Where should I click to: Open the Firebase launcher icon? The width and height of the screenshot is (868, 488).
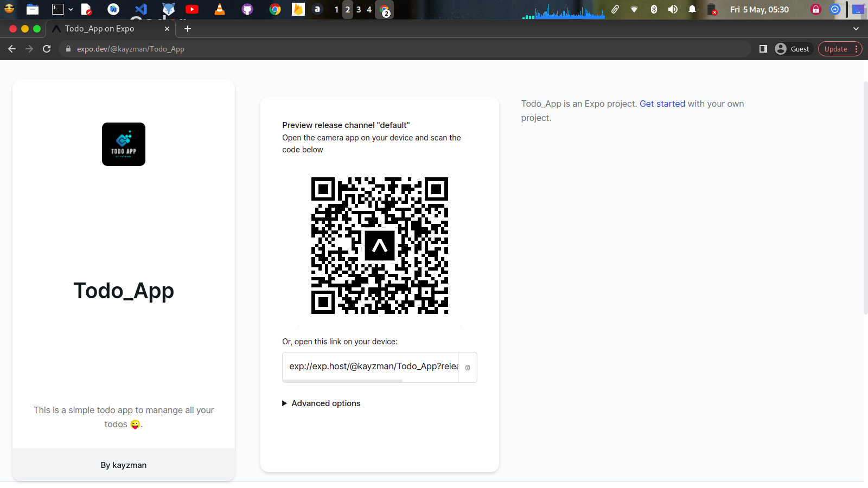(x=298, y=9)
